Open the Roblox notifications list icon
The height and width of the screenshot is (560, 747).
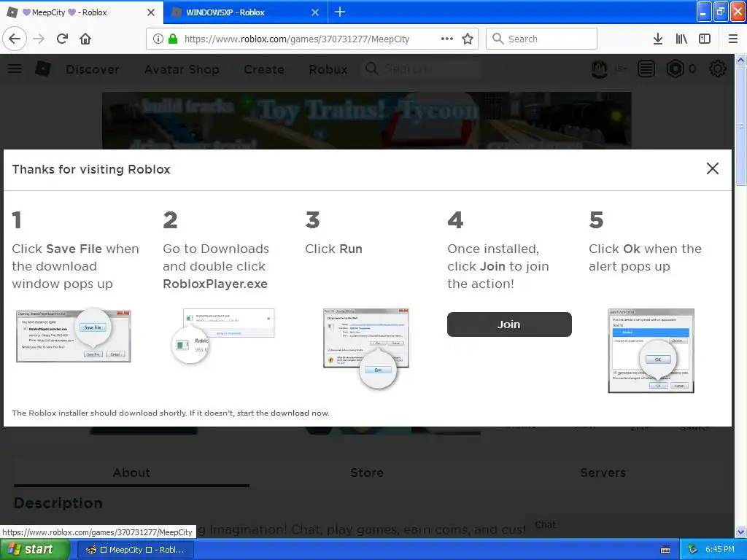click(646, 69)
